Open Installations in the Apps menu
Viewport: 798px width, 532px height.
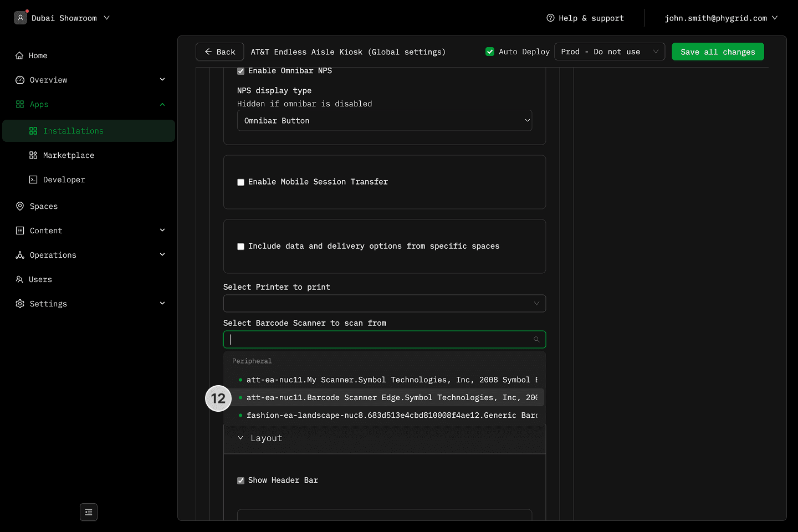pos(73,131)
